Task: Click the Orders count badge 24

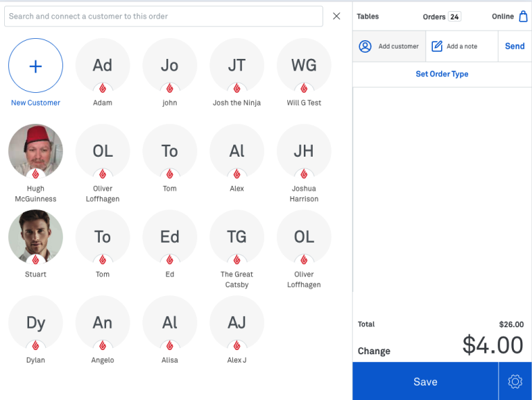Action: tap(454, 17)
